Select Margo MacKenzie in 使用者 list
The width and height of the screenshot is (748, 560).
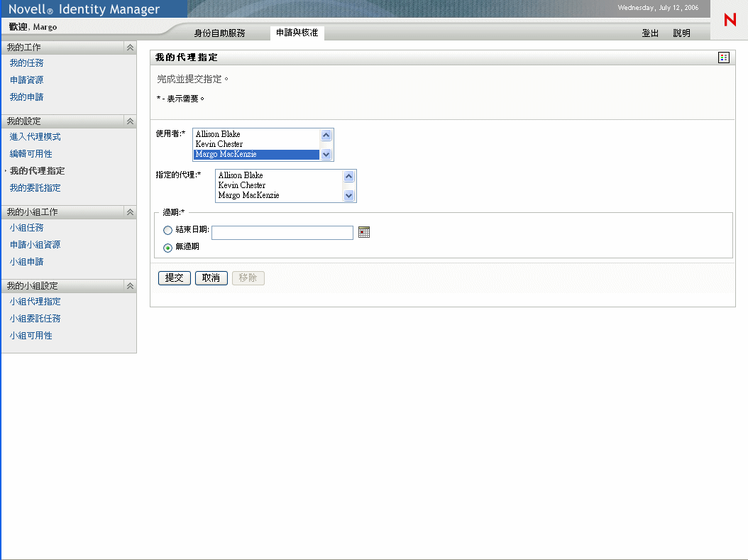click(257, 154)
